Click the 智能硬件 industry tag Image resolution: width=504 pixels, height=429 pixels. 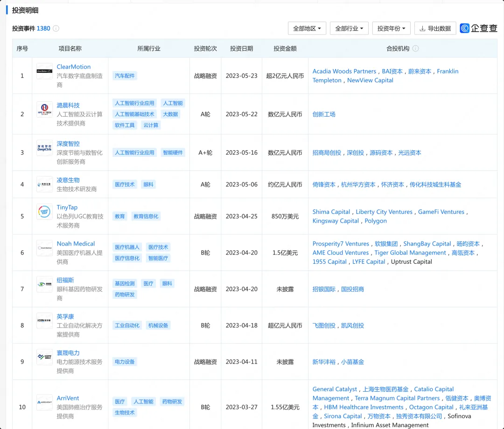(173, 153)
